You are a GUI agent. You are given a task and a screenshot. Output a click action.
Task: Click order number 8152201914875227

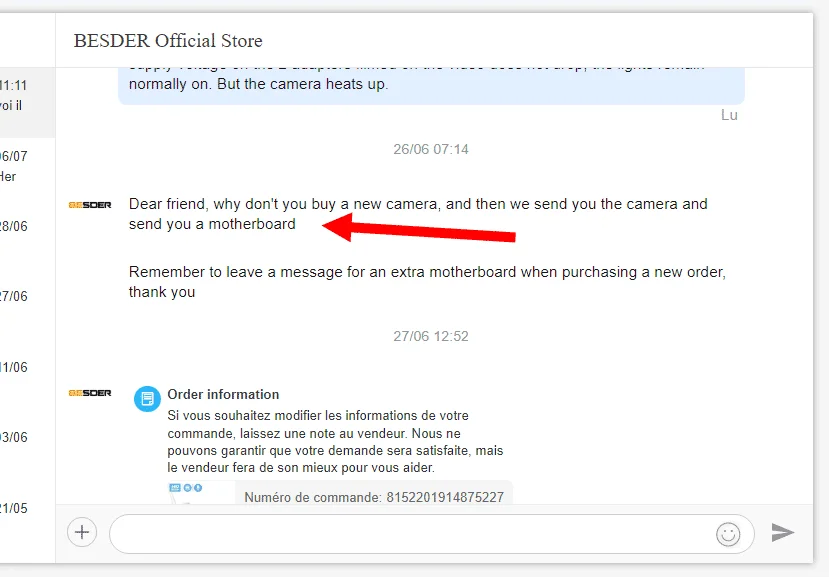445,497
